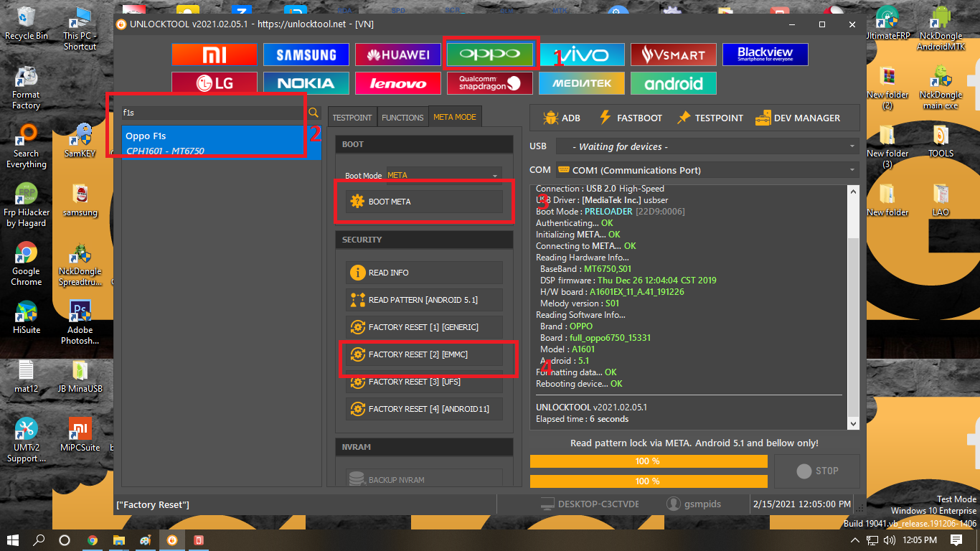Viewport: 980px width, 551px height.
Task: Open the FASTBOOT lightning tool
Action: tap(630, 118)
